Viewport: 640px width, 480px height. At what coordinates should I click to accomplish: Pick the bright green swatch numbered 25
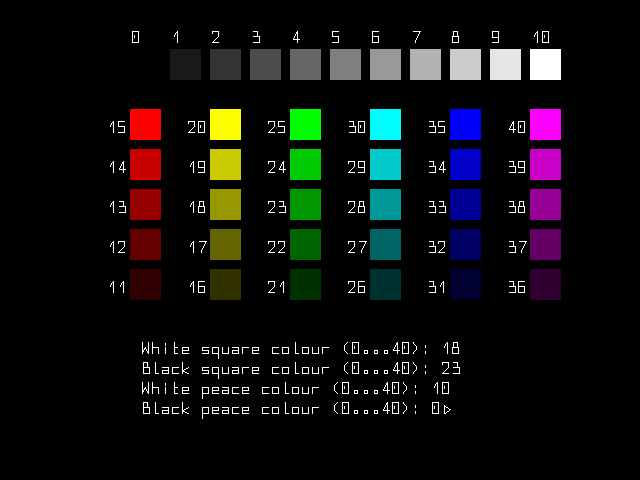[x=305, y=125]
